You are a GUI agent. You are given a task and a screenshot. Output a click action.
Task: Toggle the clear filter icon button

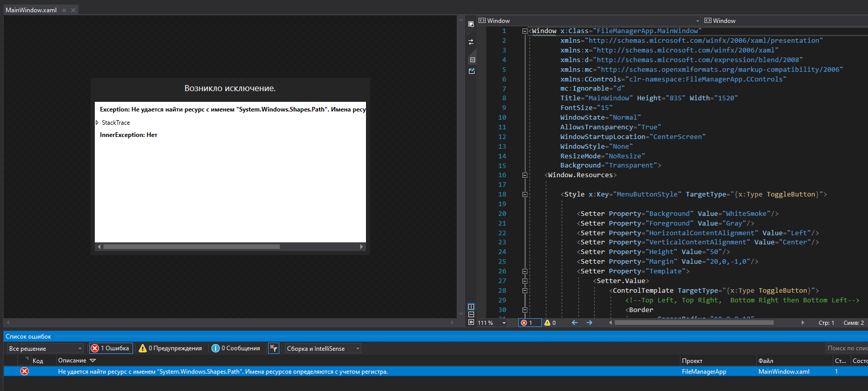coord(274,348)
